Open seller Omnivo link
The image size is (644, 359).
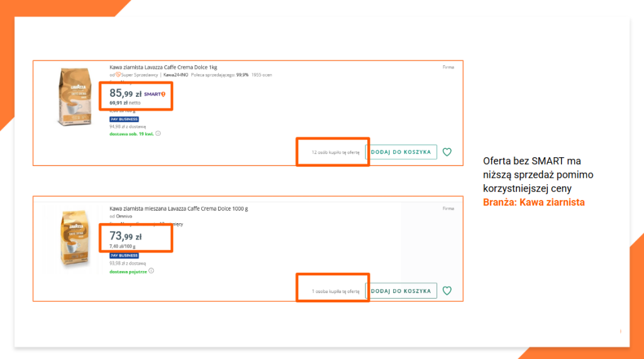click(x=124, y=216)
